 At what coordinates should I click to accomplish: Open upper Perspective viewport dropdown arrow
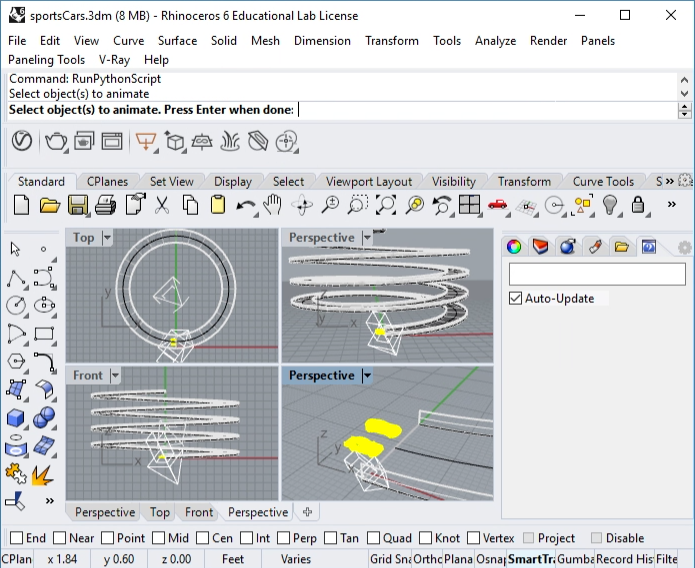[x=367, y=238]
